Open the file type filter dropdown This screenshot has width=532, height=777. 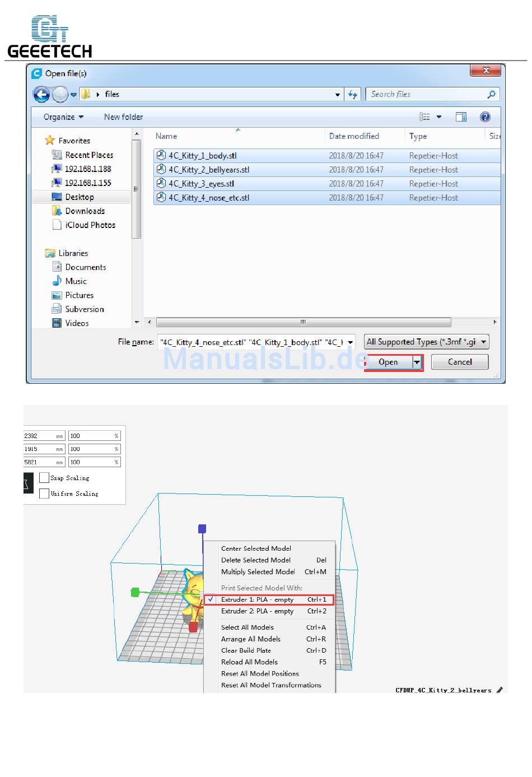pyautogui.click(x=426, y=342)
